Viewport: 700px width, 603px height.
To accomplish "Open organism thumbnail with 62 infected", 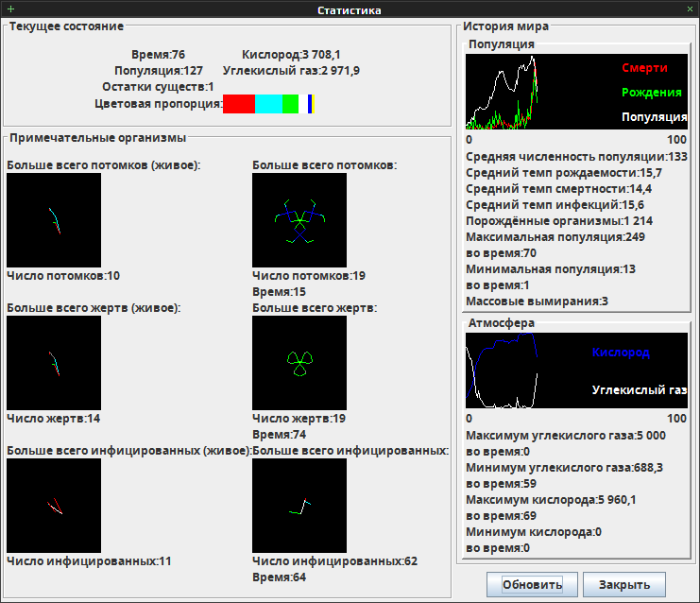I will pyautogui.click(x=299, y=506).
